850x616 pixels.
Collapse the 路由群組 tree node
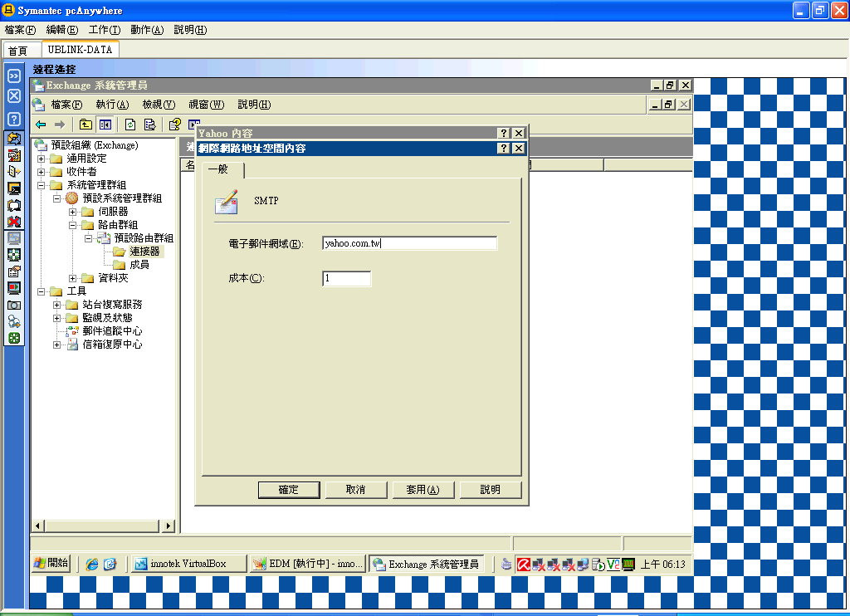click(x=73, y=225)
